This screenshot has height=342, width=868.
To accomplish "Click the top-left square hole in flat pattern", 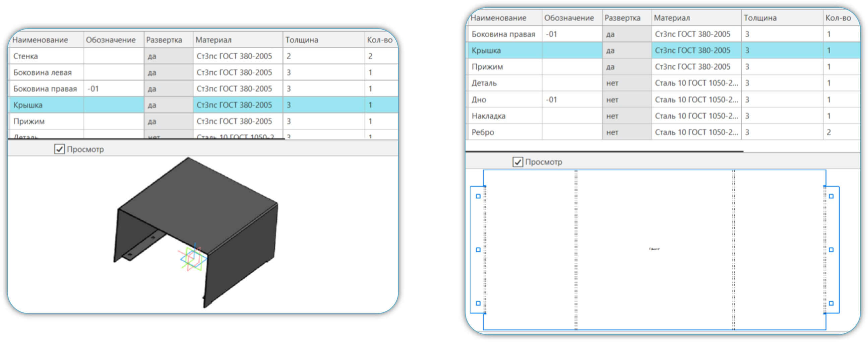I will click(478, 196).
